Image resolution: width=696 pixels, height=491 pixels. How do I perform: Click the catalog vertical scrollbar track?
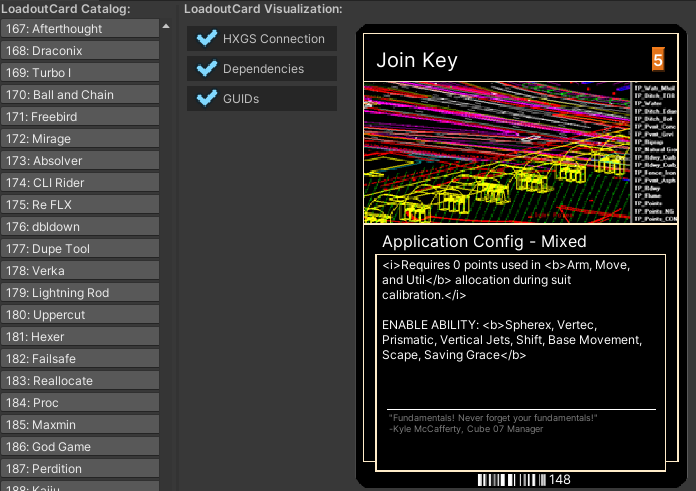pos(167,250)
